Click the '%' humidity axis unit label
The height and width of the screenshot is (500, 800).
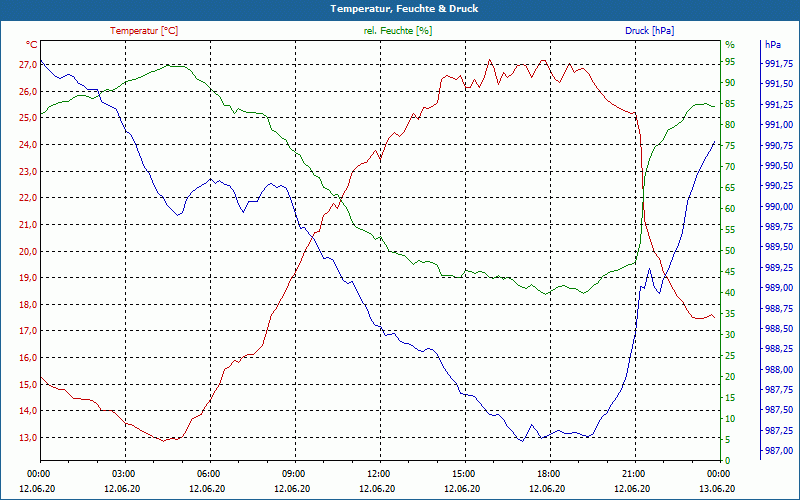tap(730, 45)
